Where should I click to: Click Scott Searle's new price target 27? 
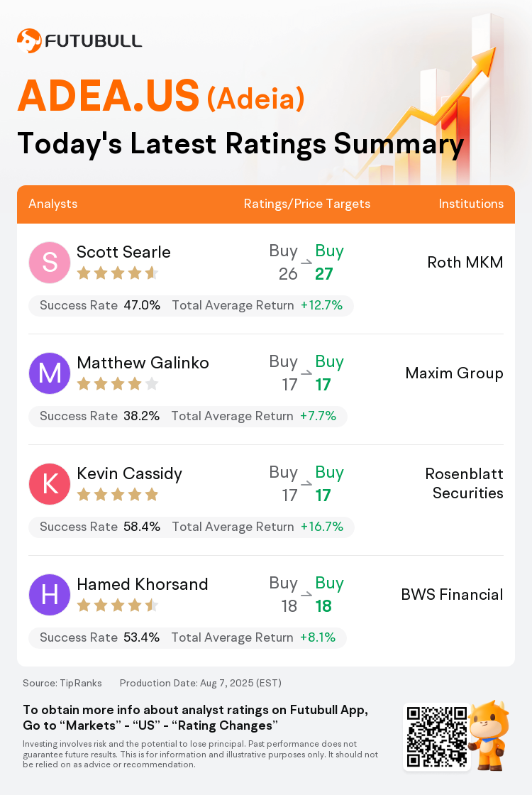324,274
